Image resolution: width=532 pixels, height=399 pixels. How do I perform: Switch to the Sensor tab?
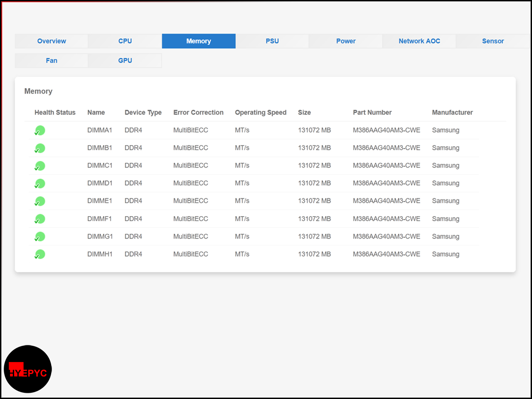click(x=493, y=41)
